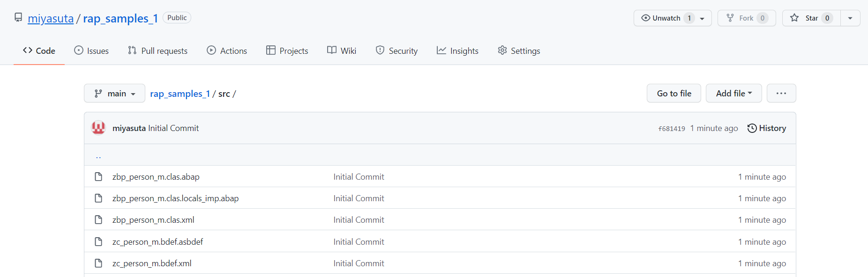The width and height of the screenshot is (868, 277).
Task: Open Initial Commit link for zc_person_m.bdef.asbdef
Action: click(359, 242)
